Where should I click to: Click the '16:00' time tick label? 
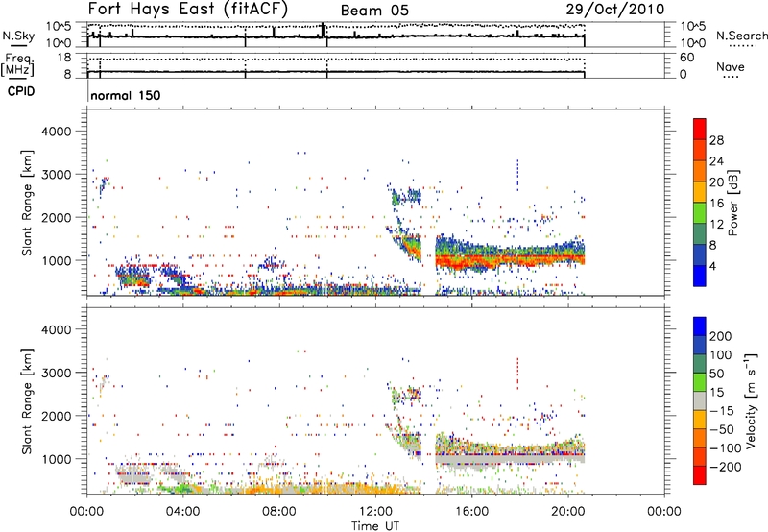pyautogui.click(x=471, y=512)
